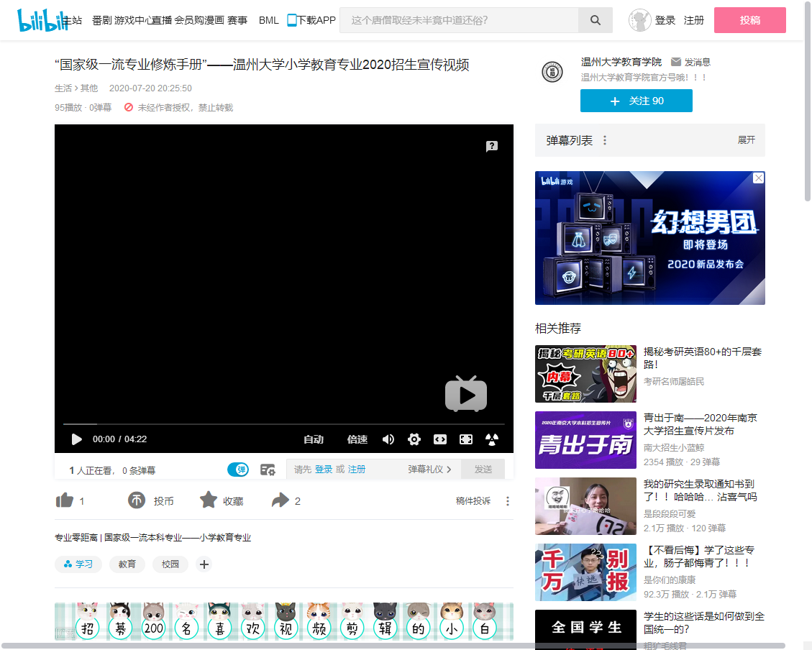Click the search input field at top
812x650 pixels.
459,20
